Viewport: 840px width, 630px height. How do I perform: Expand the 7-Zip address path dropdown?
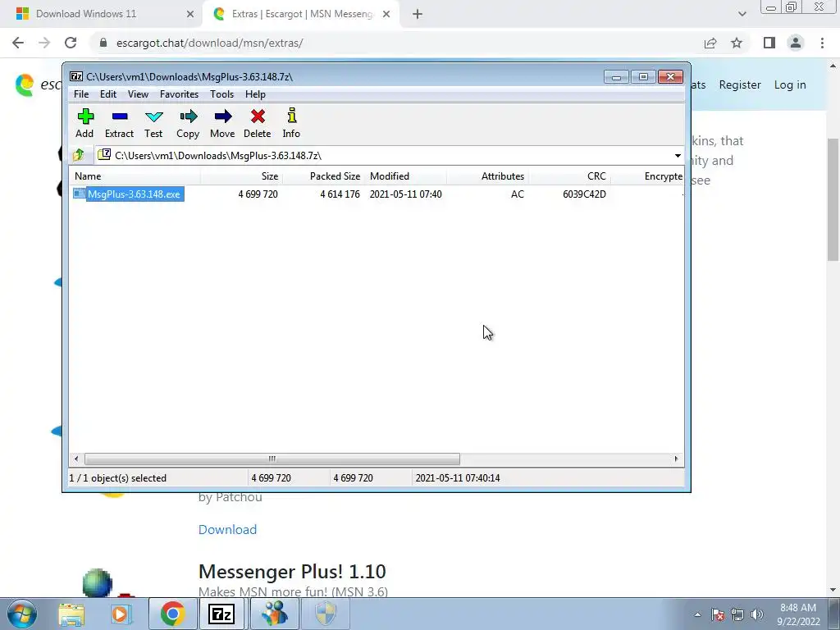[678, 155]
